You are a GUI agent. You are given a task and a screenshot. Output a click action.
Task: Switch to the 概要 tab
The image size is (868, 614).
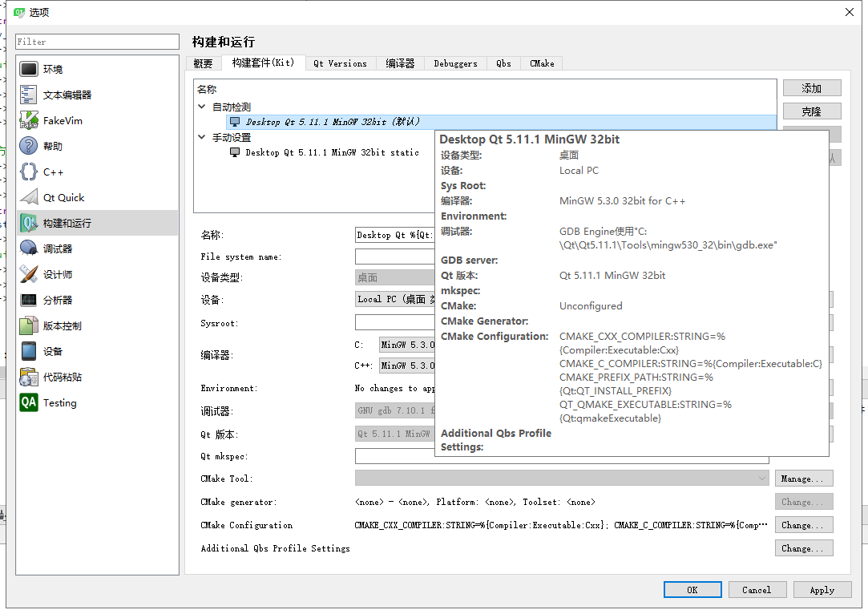pos(203,63)
